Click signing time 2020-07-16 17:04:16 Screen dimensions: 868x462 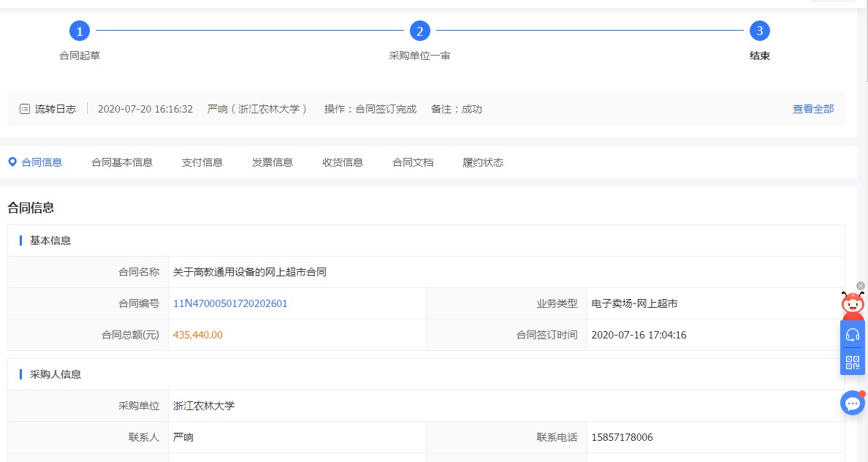639,335
